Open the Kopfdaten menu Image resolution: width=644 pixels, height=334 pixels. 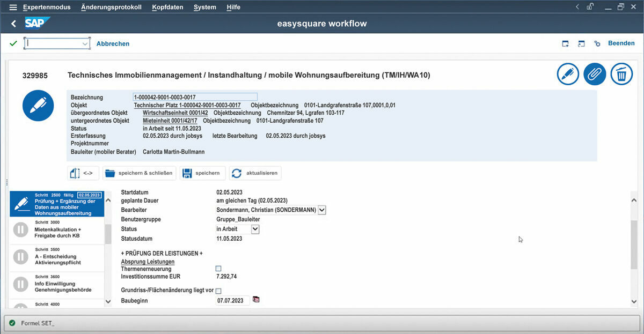pyautogui.click(x=167, y=8)
